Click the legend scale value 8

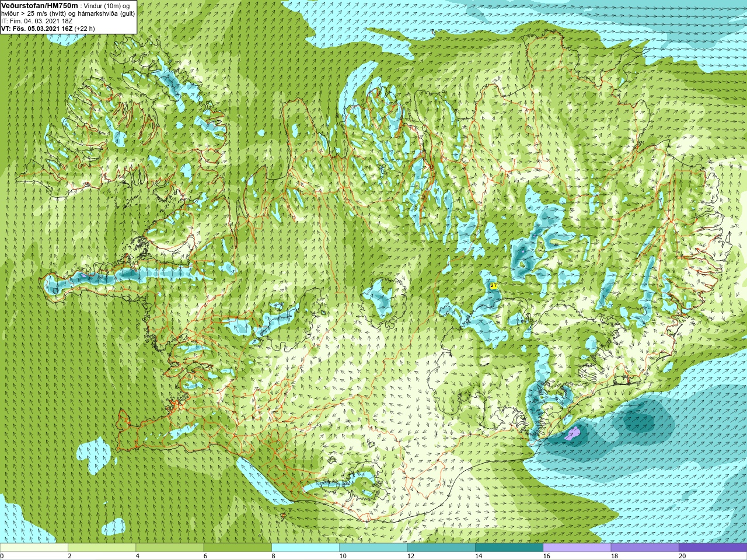click(x=273, y=556)
